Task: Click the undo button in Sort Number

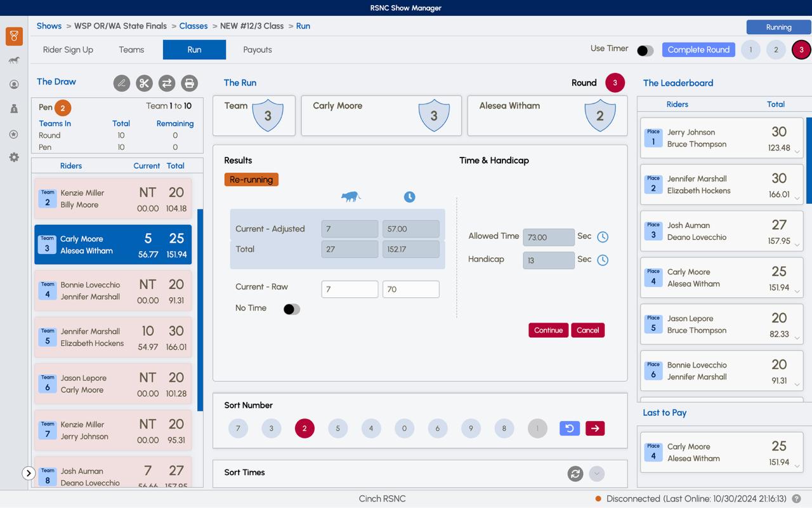Action: [x=570, y=429]
